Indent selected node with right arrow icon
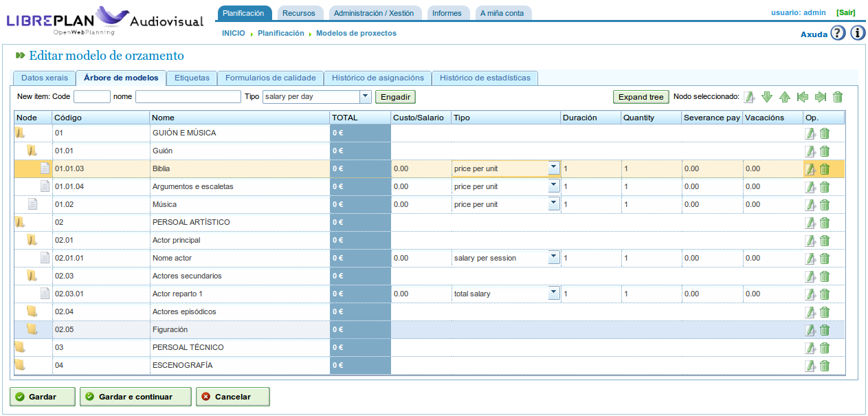This screenshot has width=868, height=416. 821,97
